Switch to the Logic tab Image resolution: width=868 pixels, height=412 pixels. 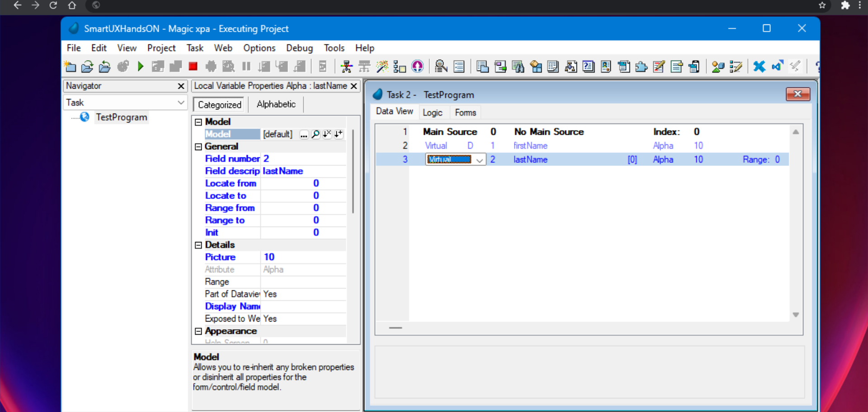[x=432, y=113]
